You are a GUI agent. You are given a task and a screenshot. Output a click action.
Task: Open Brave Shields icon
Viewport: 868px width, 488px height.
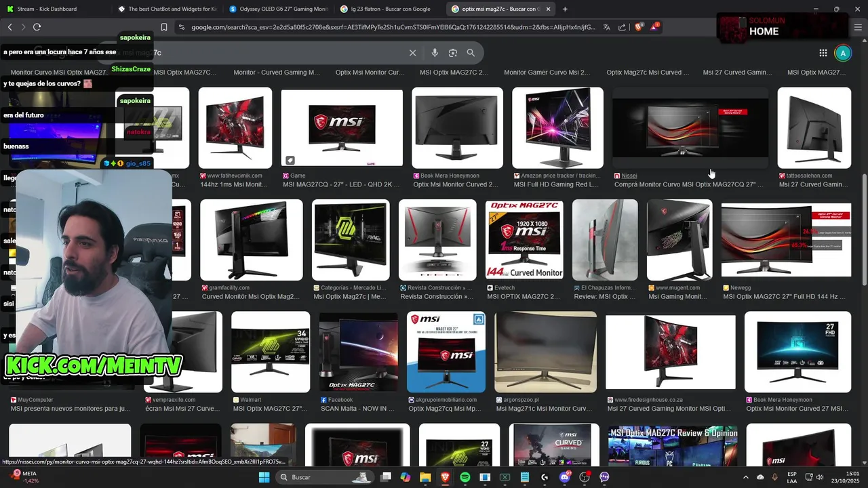click(638, 27)
